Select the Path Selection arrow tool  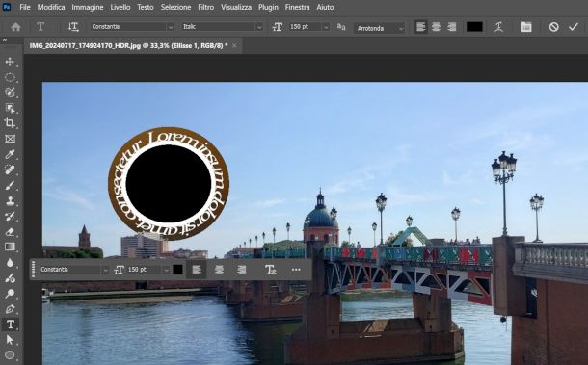tap(10, 340)
